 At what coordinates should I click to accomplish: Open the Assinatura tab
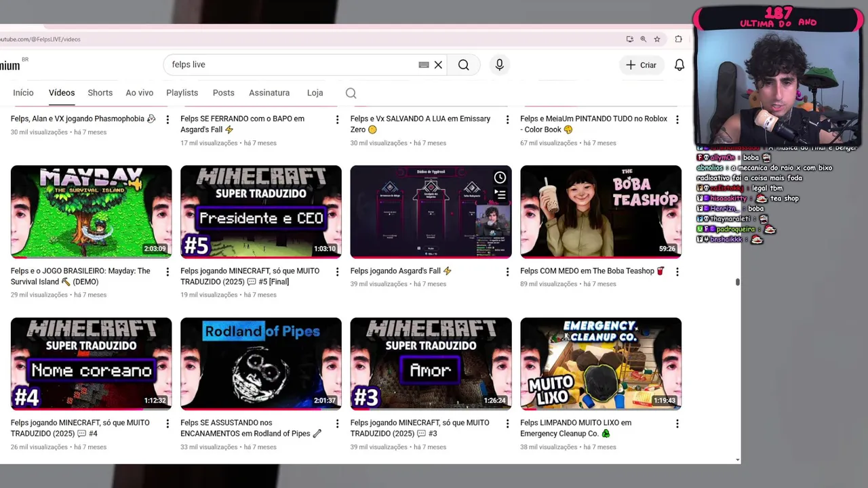click(x=269, y=93)
